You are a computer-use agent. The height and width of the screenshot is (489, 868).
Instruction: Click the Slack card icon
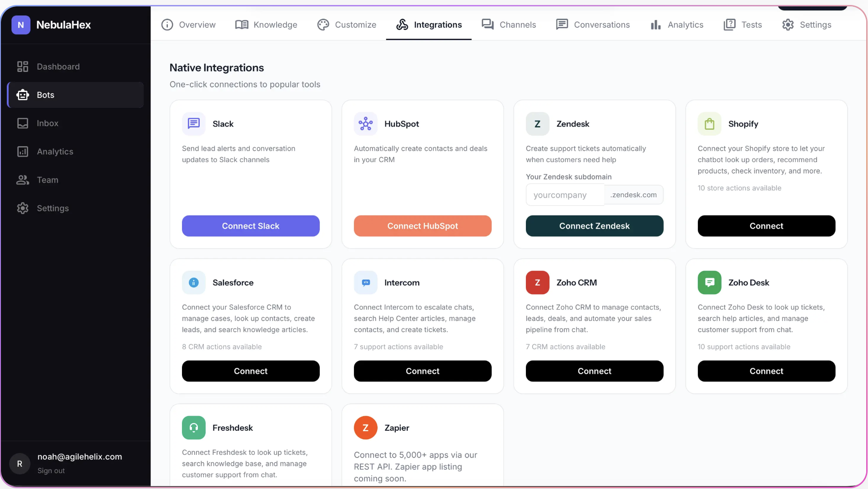(194, 124)
